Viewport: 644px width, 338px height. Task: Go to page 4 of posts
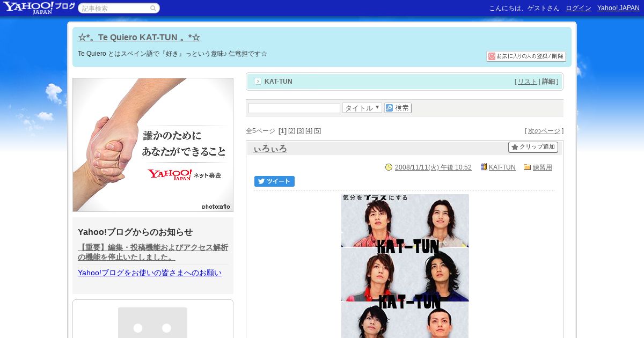coord(309,131)
